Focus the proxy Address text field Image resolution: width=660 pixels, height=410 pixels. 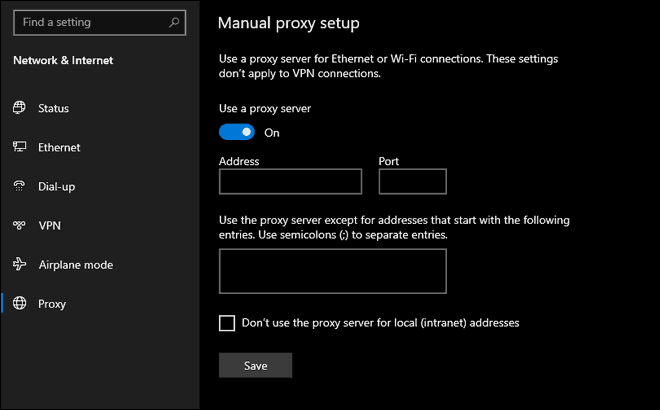[290, 181]
